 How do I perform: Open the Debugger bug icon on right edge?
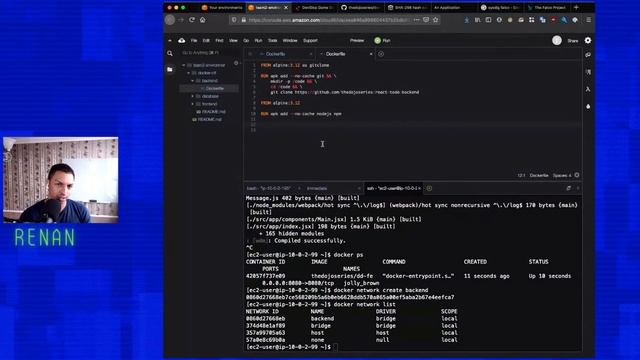click(x=588, y=107)
